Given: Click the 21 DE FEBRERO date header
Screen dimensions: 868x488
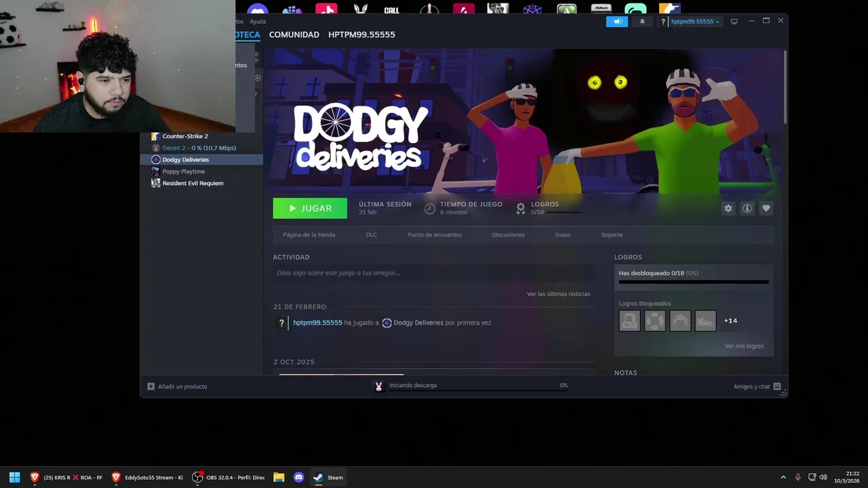Looking at the screenshot, I should click(x=300, y=307).
